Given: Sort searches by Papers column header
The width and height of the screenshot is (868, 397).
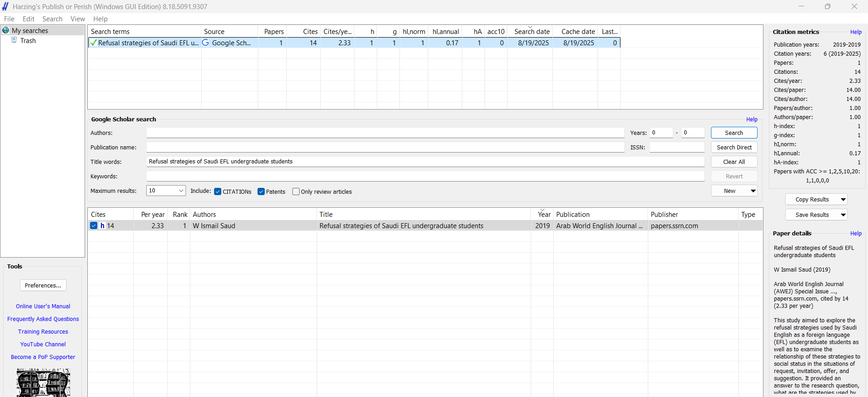Looking at the screenshot, I should pyautogui.click(x=272, y=31).
